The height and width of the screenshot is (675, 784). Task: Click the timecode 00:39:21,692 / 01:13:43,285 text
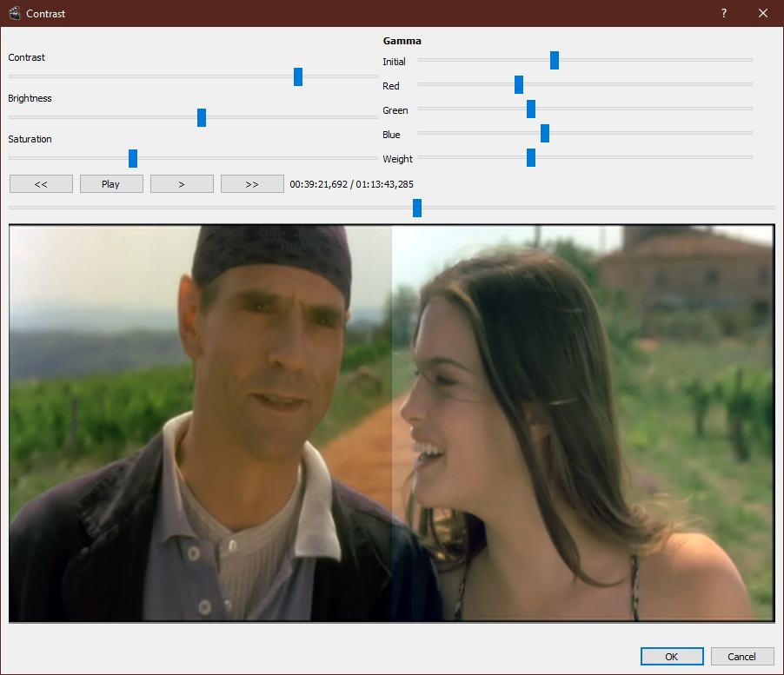(x=351, y=184)
